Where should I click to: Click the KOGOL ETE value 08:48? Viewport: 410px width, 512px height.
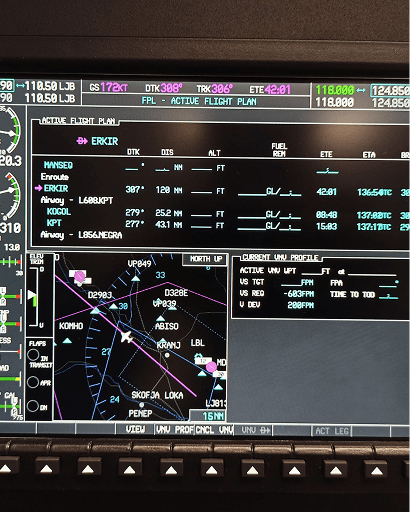(x=326, y=215)
